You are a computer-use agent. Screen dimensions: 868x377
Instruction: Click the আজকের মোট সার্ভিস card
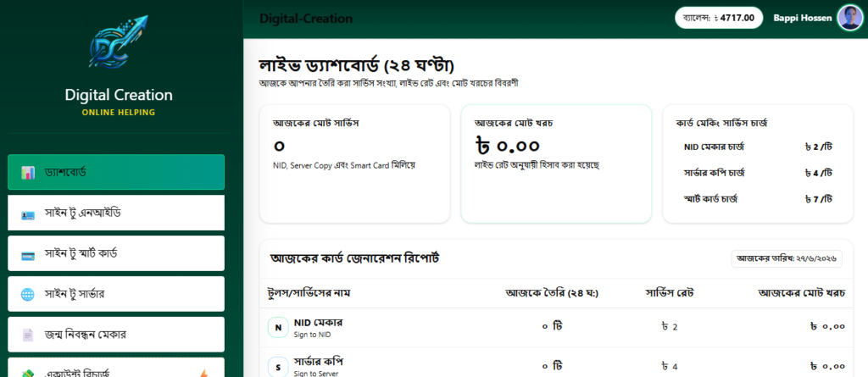355,164
